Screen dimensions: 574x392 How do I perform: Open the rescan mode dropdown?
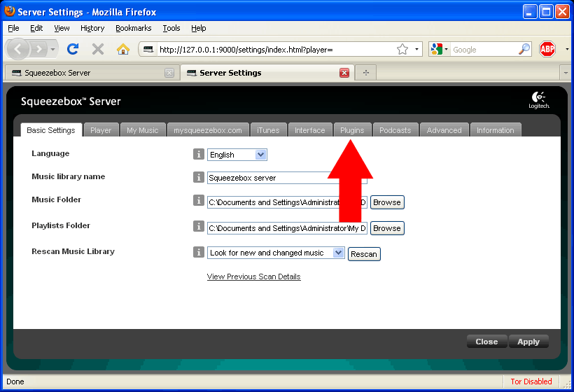276,253
